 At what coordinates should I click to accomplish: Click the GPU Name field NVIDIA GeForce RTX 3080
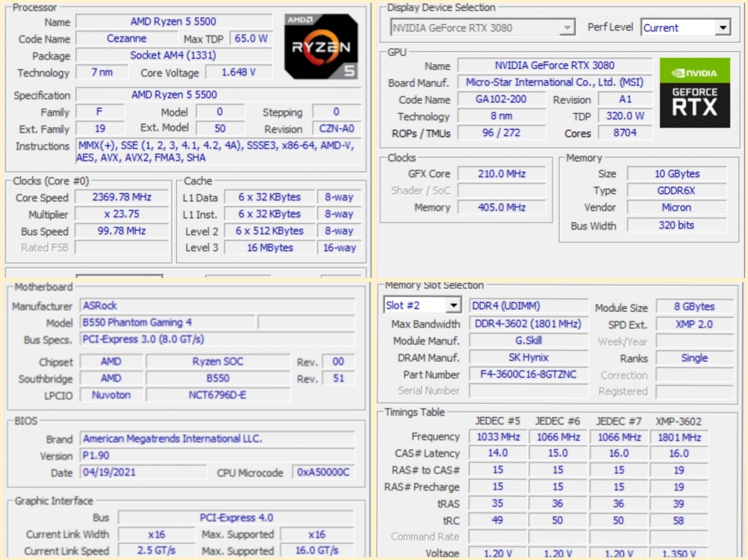click(555, 65)
